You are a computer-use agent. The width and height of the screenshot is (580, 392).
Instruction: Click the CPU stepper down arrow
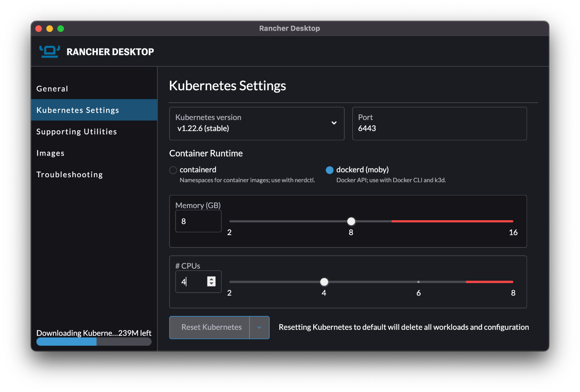[x=211, y=284]
